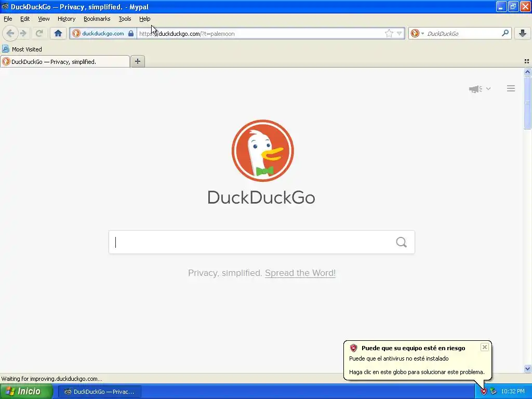Viewport: 532px width, 399px height.
Task: Click the red shield icon in the balloon
Action: point(353,348)
